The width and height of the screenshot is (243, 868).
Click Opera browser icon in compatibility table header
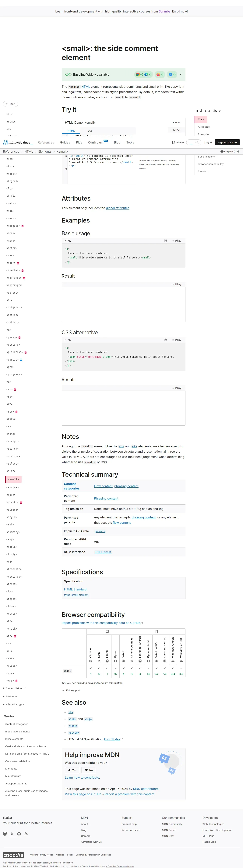pos(115,661)
